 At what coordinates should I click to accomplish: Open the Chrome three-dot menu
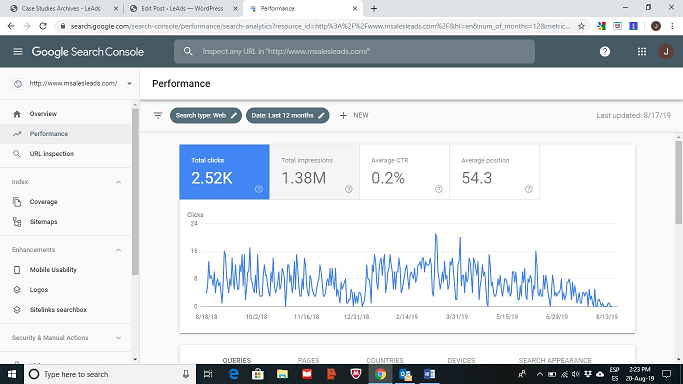672,26
